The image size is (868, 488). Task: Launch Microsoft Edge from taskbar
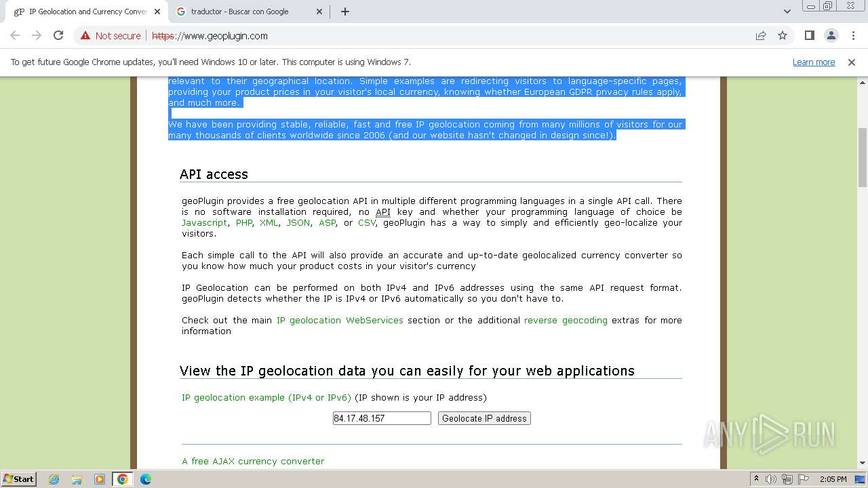tap(146, 479)
